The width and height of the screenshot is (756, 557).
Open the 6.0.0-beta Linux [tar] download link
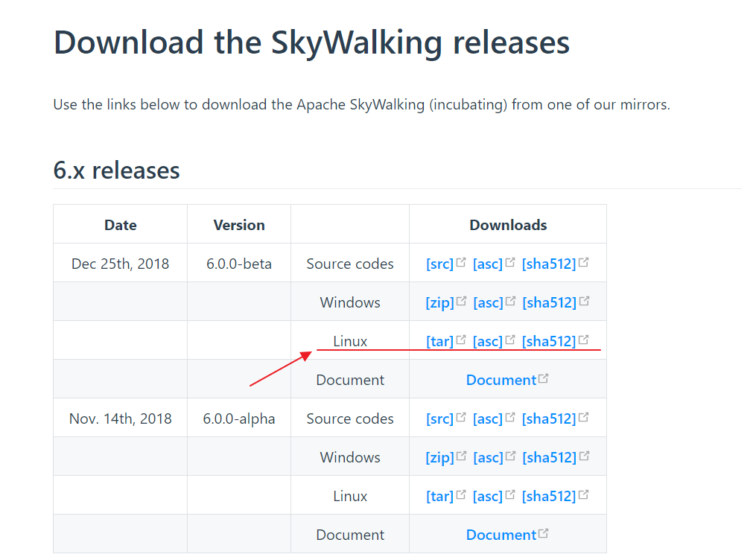[439, 341]
